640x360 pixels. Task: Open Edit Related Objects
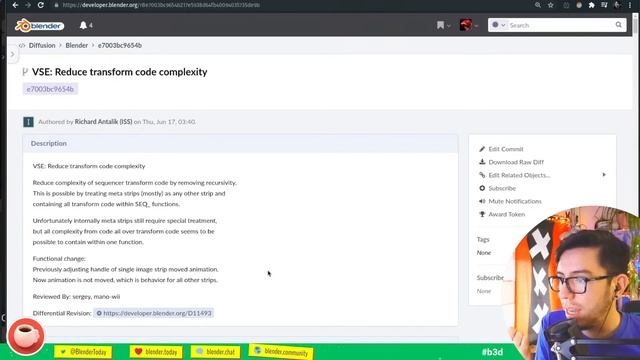pos(519,175)
